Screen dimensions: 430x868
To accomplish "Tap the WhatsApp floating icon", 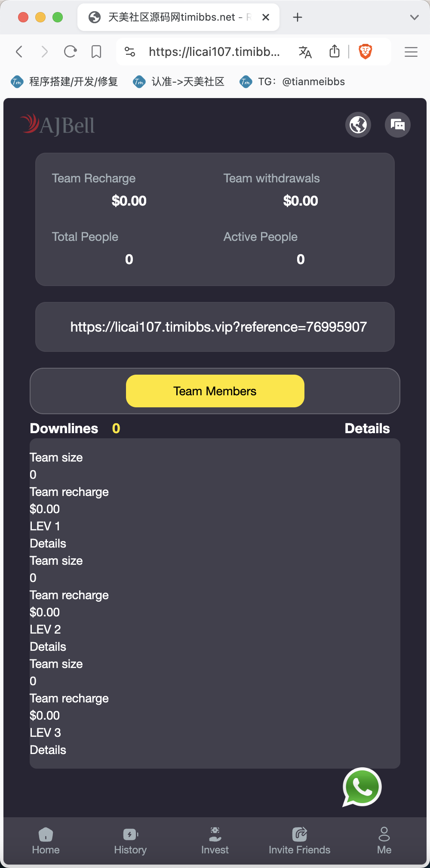I will [x=362, y=787].
